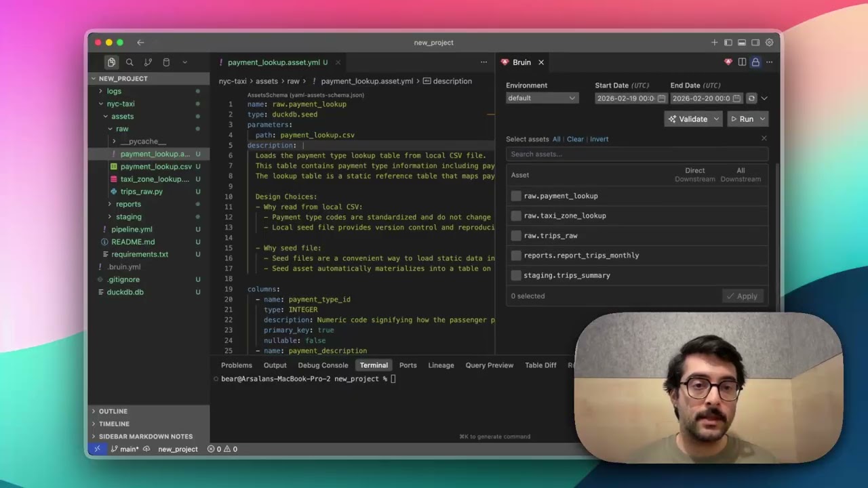Screen dimensions: 868x488
Task: Click the Clear assets link
Action: point(575,139)
